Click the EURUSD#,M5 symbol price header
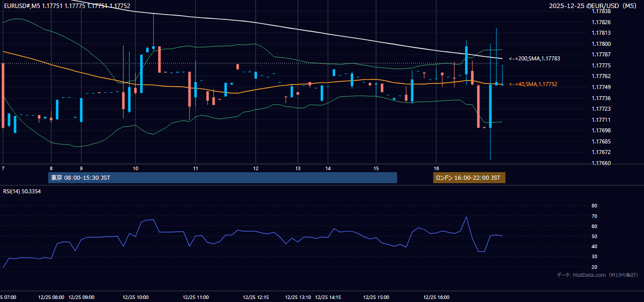 pyautogui.click(x=67, y=6)
